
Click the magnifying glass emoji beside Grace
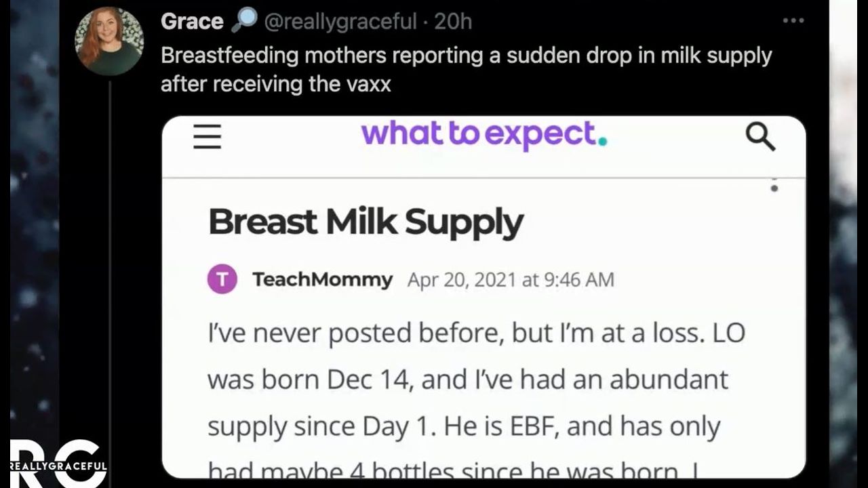[243, 21]
